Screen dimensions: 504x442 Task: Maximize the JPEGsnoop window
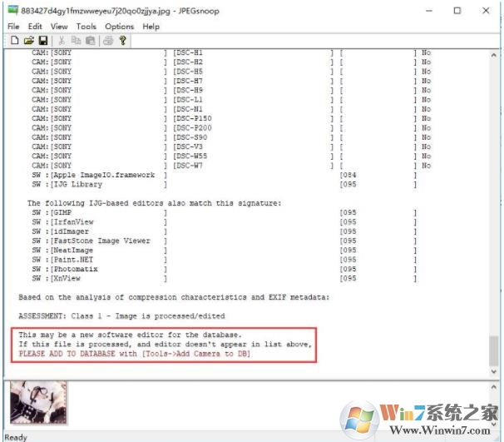click(x=457, y=11)
